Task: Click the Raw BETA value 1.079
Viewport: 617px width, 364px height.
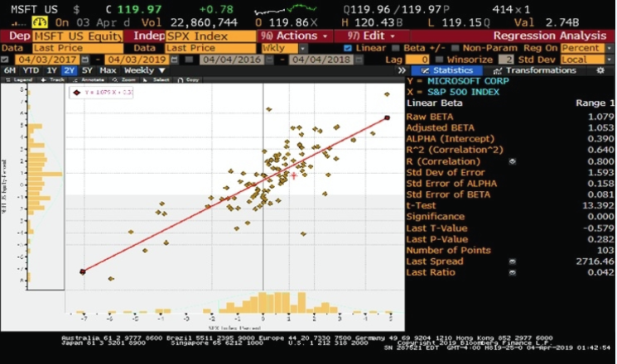Action: coord(600,117)
